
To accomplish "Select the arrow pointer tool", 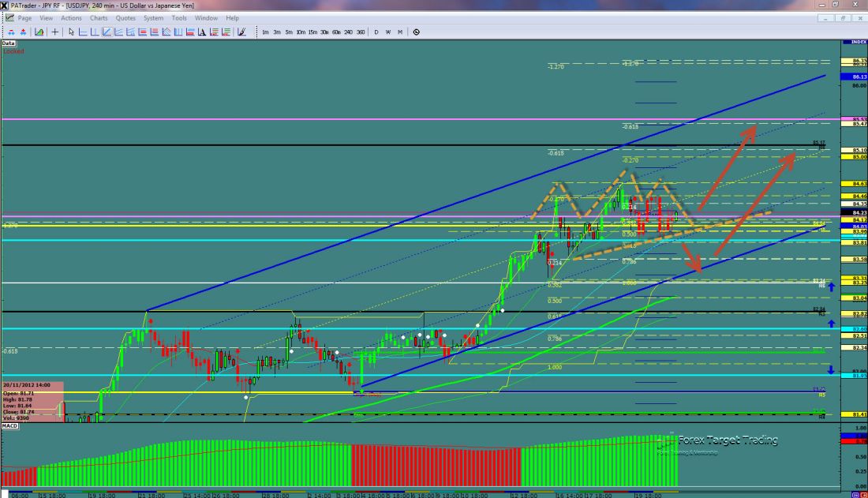I will [71, 32].
